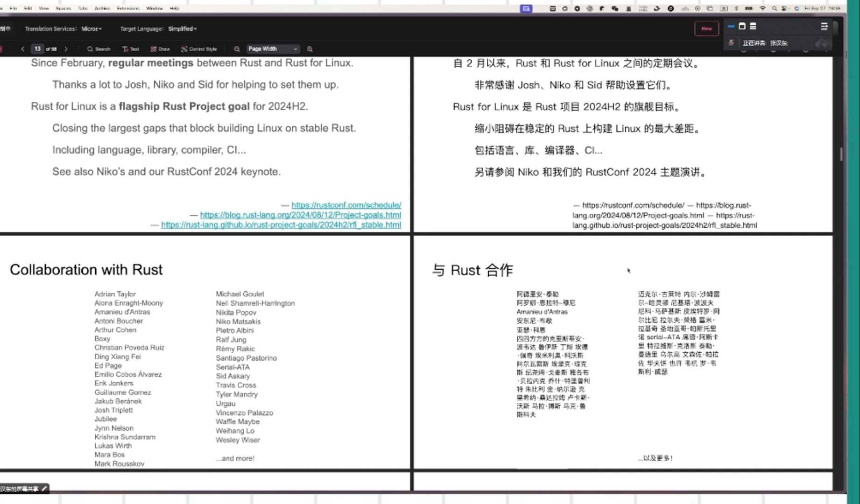Click the date and time in menu bar
The width and height of the screenshot is (860, 504).
tap(823, 8)
